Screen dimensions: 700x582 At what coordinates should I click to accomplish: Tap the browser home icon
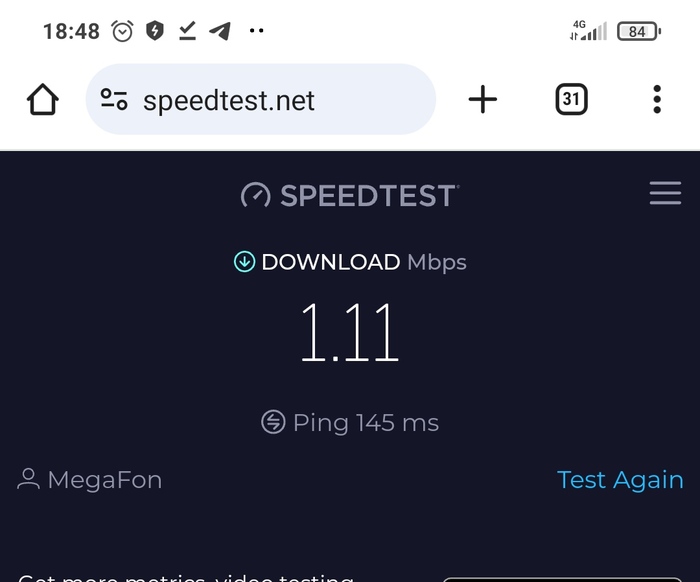pos(43,100)
